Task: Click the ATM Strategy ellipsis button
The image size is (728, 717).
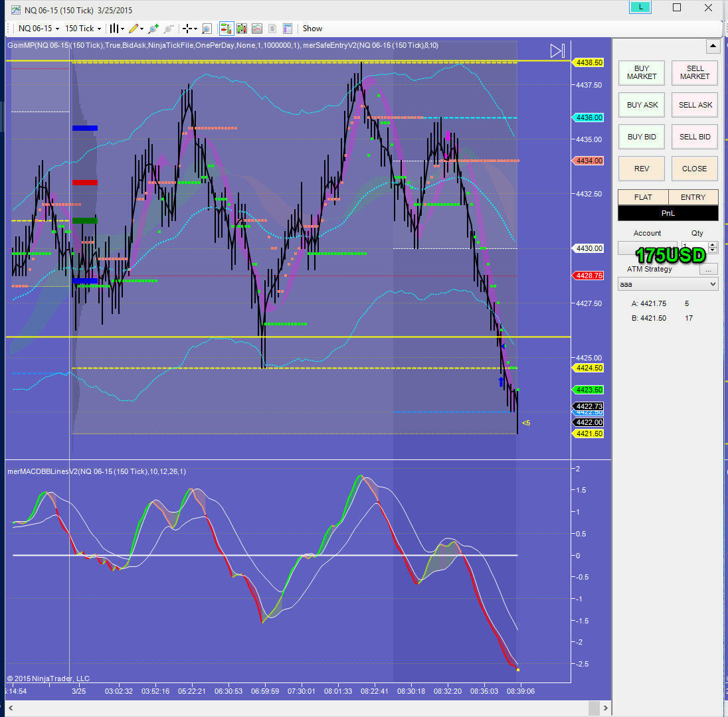Action: tap(708, 270)
